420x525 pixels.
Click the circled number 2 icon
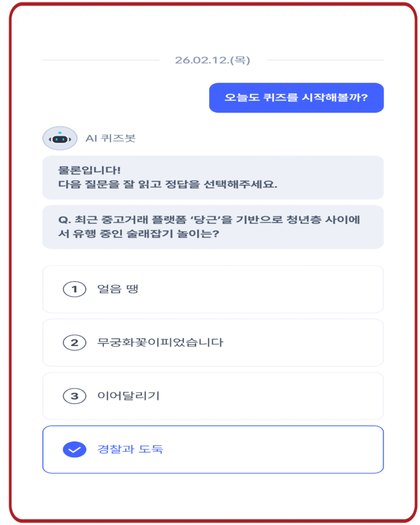pyautogui.click(x=74, y=342)
